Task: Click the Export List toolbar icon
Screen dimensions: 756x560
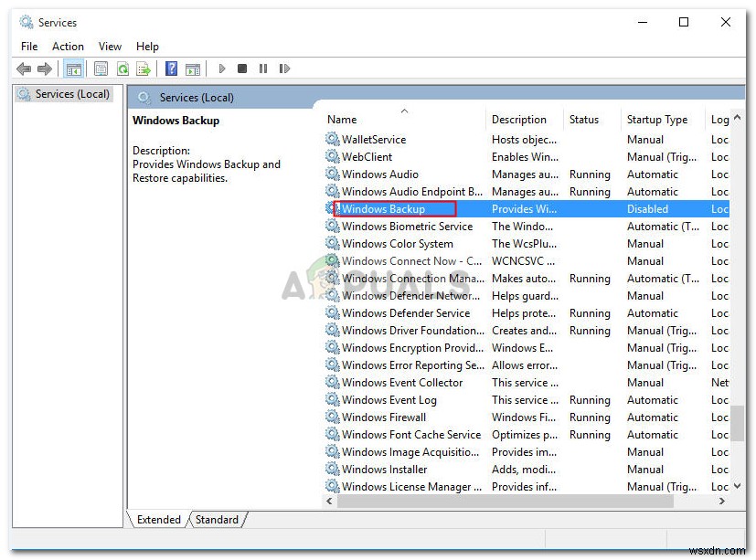Action: coord(144,69)
